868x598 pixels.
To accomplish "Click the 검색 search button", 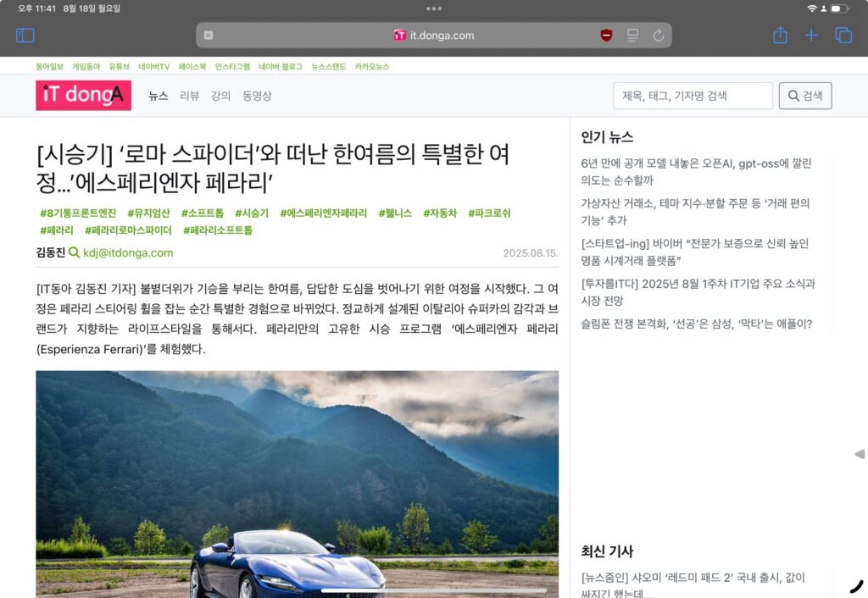I will 805,96.
